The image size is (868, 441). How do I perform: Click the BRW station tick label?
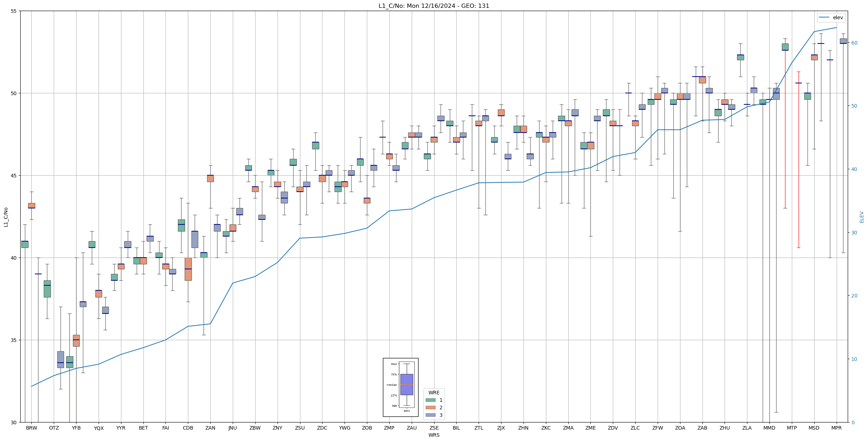[x=32, y=428]
